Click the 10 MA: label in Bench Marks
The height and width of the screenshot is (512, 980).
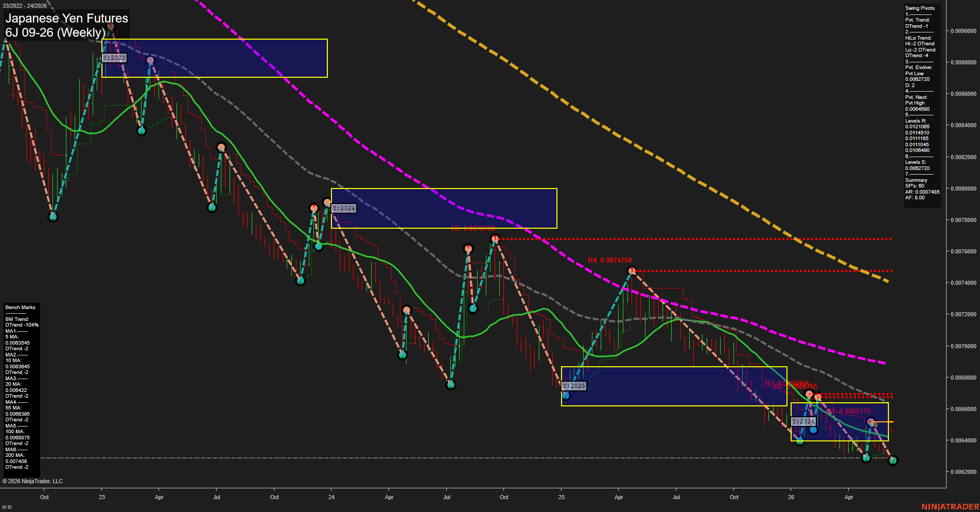click(x=13, y=361)
